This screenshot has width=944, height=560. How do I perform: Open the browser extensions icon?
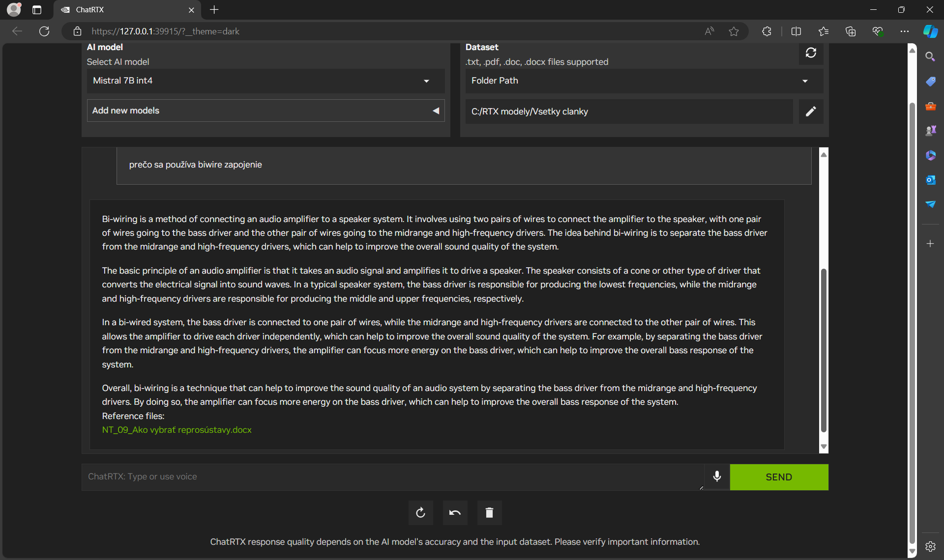click(767, 31)
